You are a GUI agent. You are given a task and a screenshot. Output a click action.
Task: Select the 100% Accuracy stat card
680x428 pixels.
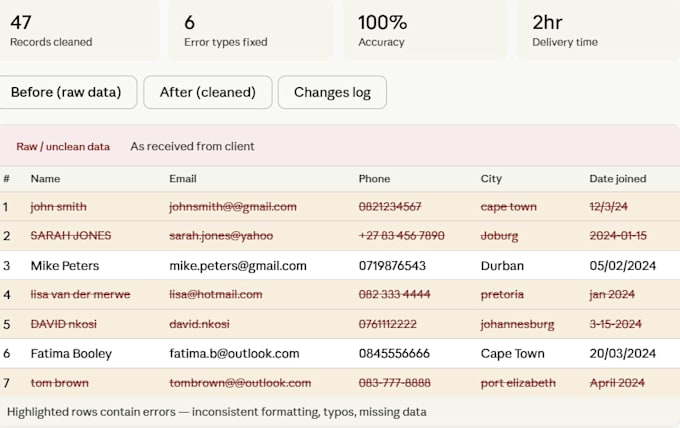click(426, 29)
